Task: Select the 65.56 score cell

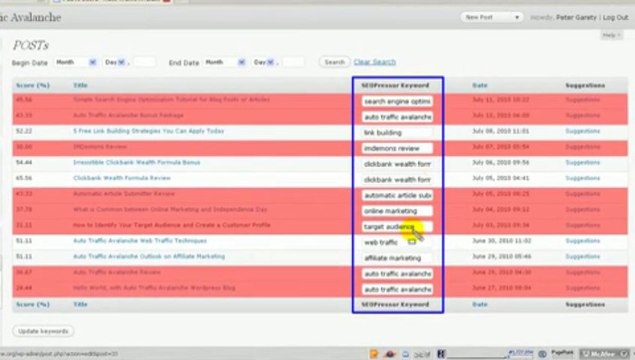Action: (x=24, y=178)
